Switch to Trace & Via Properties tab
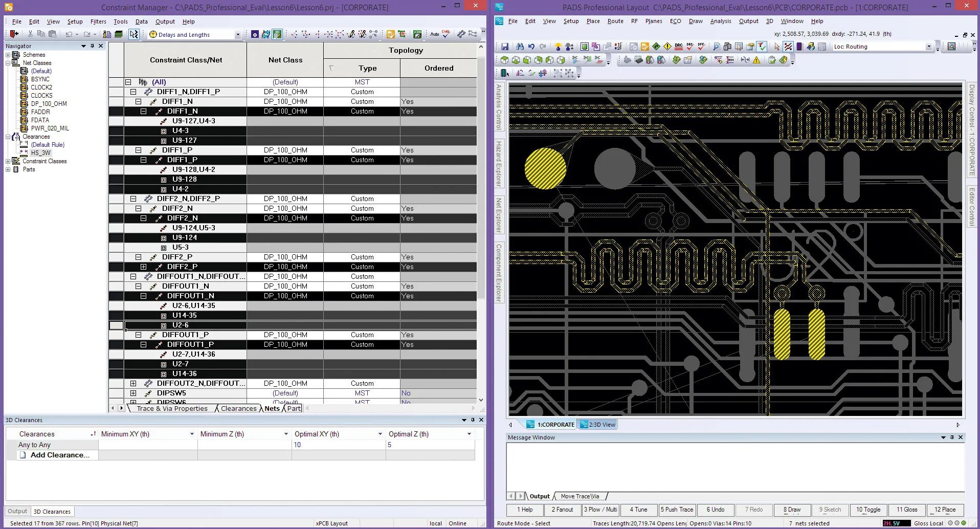This screenshot has height=529, width=980. (x=172, y=408)
